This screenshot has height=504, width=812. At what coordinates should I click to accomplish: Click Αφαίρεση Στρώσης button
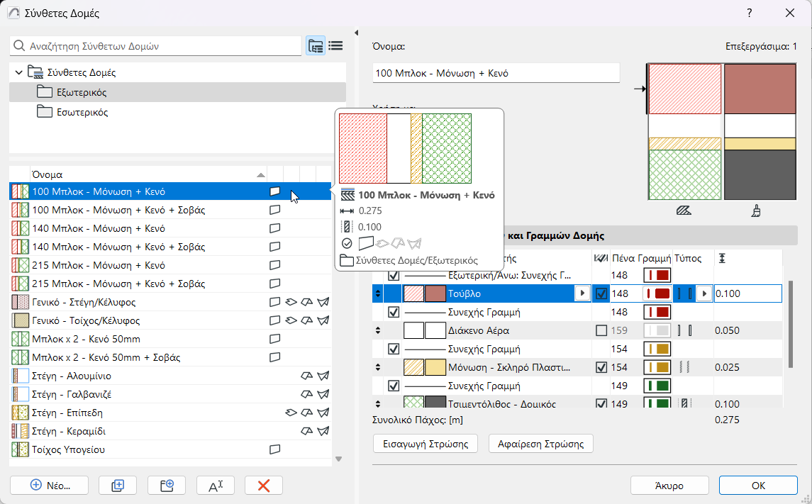click(540, 444)
